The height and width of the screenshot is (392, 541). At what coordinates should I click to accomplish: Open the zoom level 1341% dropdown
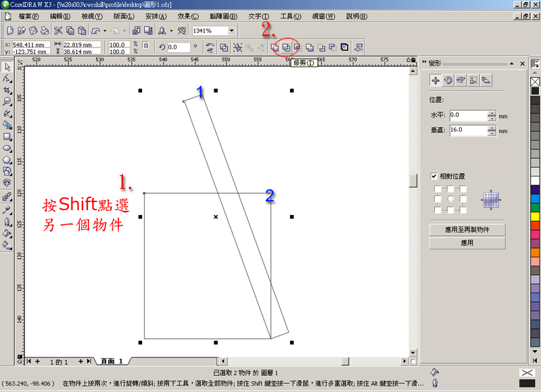231,30
